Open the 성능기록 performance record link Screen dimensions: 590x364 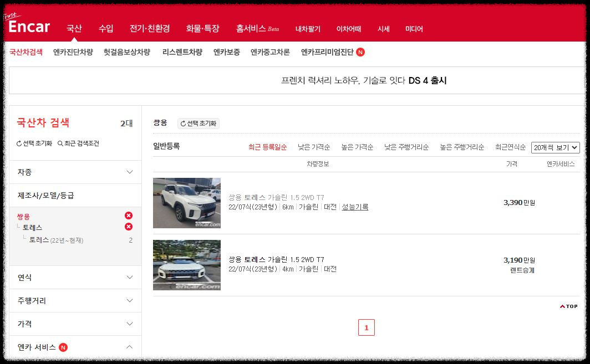(355, 207)
